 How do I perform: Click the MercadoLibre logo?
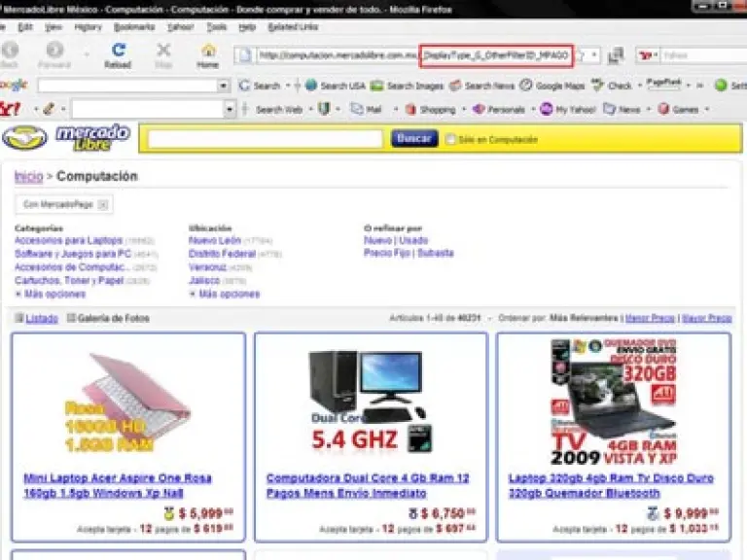pos(66,137)
